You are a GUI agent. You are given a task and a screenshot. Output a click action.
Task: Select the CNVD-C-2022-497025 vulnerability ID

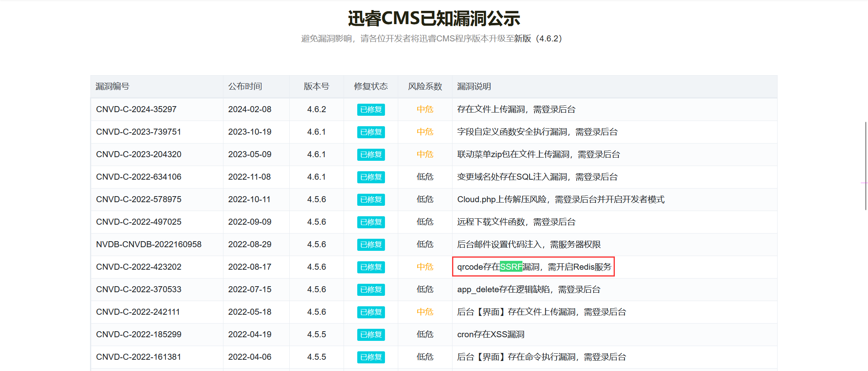point(139,222)
